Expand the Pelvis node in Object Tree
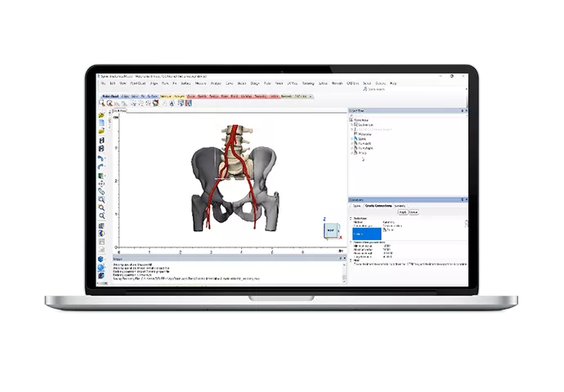Image resolution: width=564 pixels, height=392 pixels. (x=351, y=153)
